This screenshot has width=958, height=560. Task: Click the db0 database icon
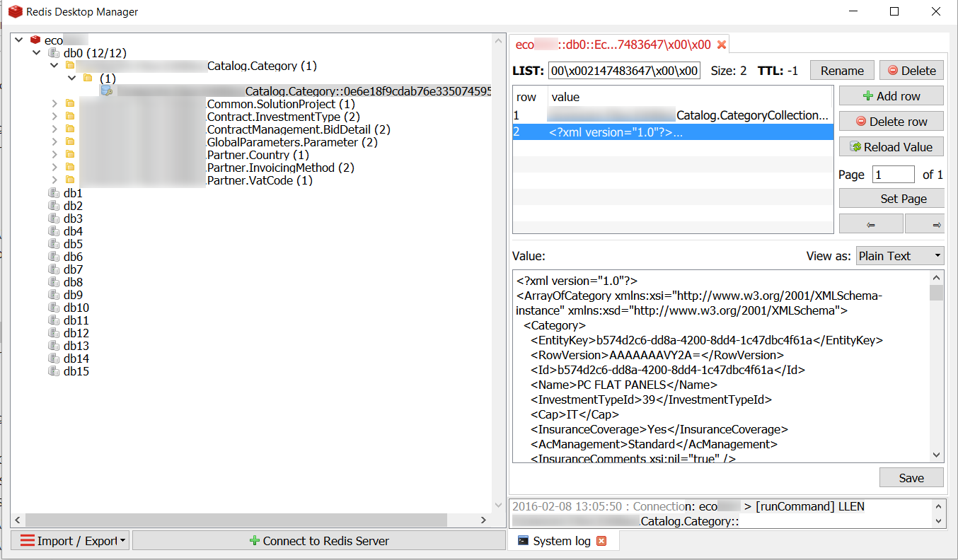[x=53, y=53]
